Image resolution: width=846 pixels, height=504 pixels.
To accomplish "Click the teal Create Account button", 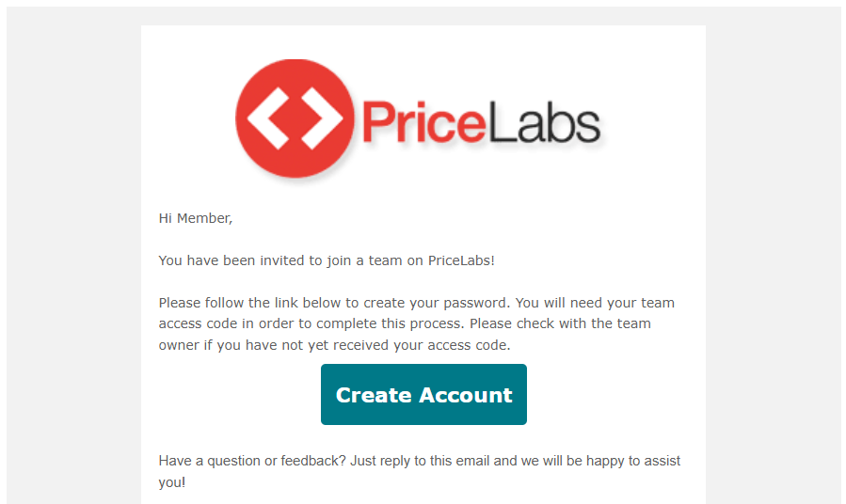I will 423,395.
